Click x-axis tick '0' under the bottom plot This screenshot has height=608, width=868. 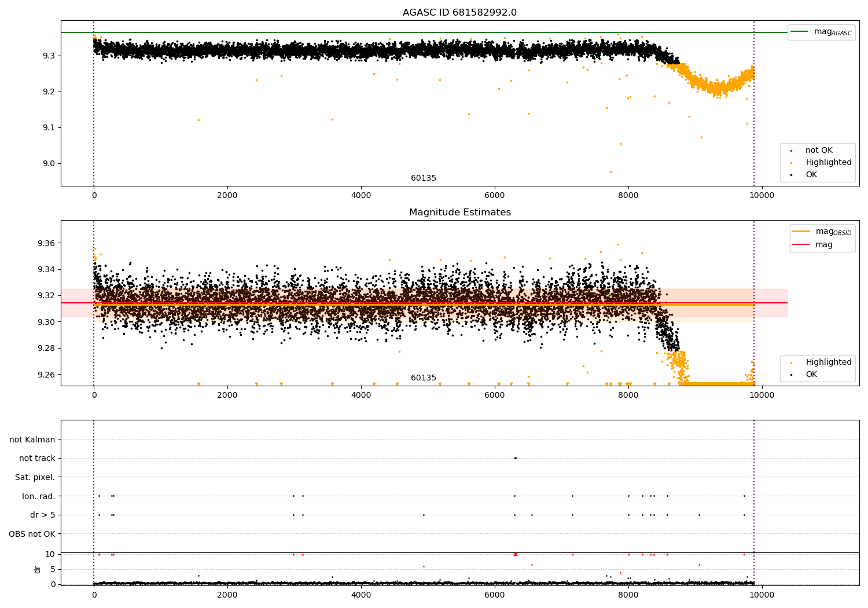click(94, 595)
